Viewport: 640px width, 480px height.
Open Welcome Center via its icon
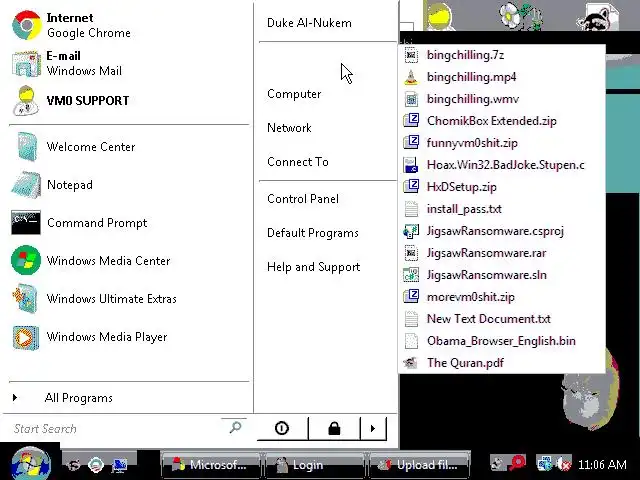point(27,147)
